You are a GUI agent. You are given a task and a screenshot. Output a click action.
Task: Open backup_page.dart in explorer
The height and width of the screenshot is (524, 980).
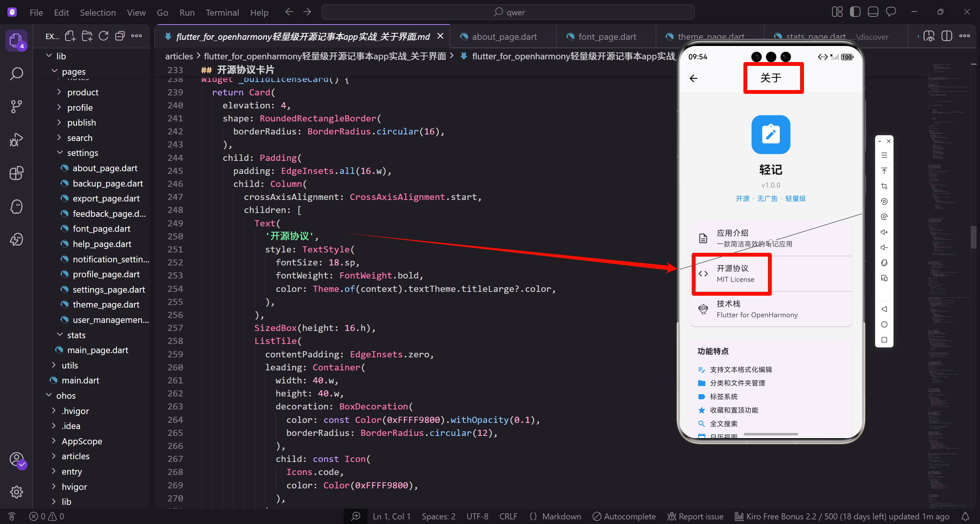108,183
